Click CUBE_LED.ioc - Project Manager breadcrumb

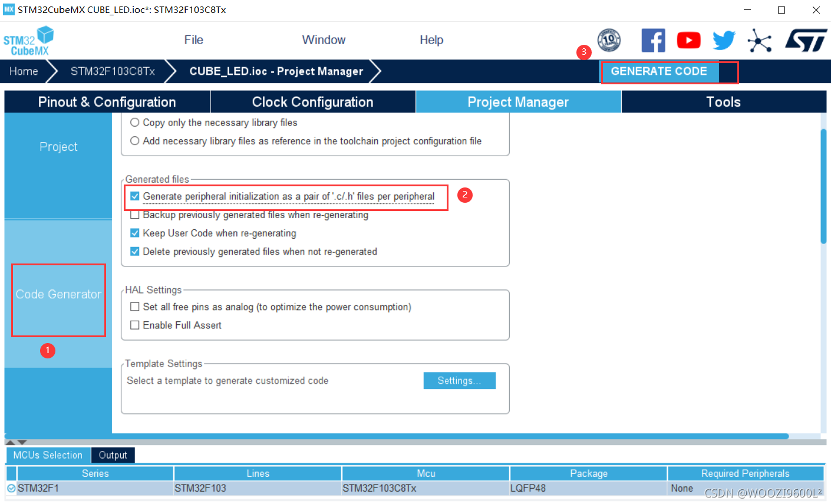click(276, 71)
